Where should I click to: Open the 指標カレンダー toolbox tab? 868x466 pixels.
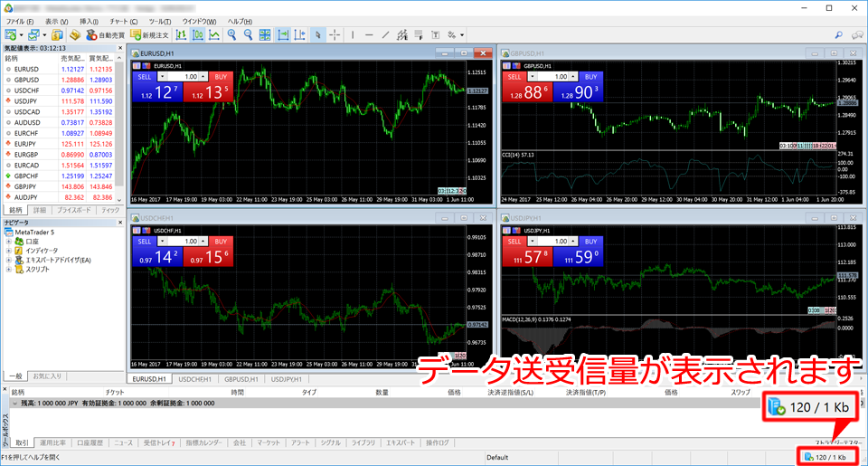point(203,442)
